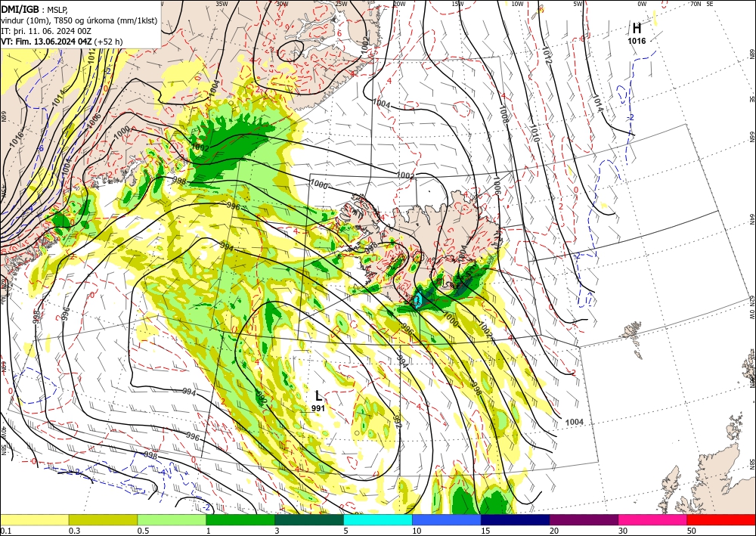Select the green 1 mm legend swatch
The height and width of the screenshot is (536, 756).
tap(240, 519)
